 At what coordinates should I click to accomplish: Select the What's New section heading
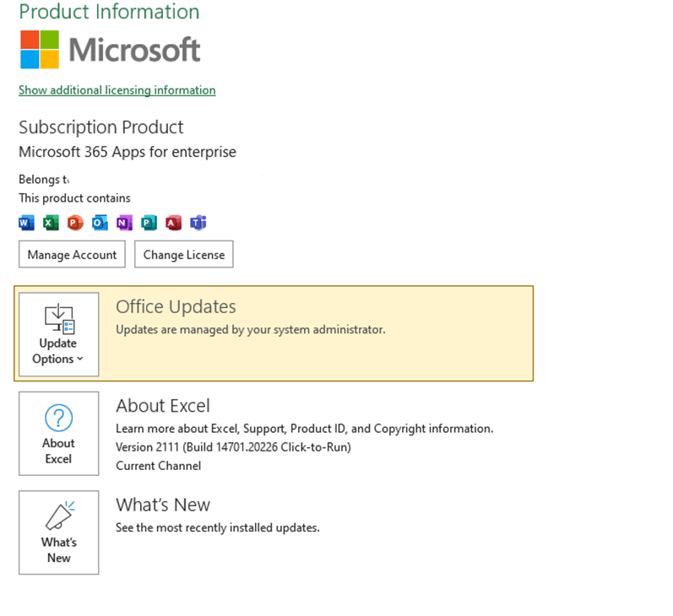163,505
